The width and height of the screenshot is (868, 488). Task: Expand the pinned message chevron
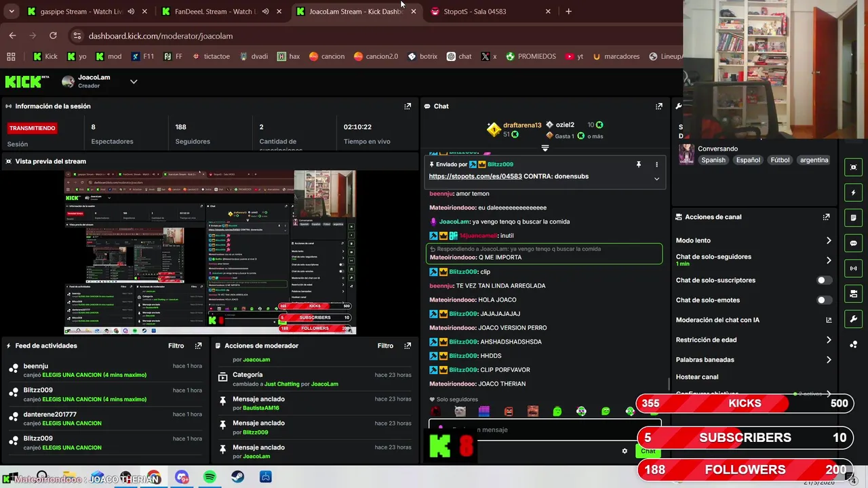(656, 179)
